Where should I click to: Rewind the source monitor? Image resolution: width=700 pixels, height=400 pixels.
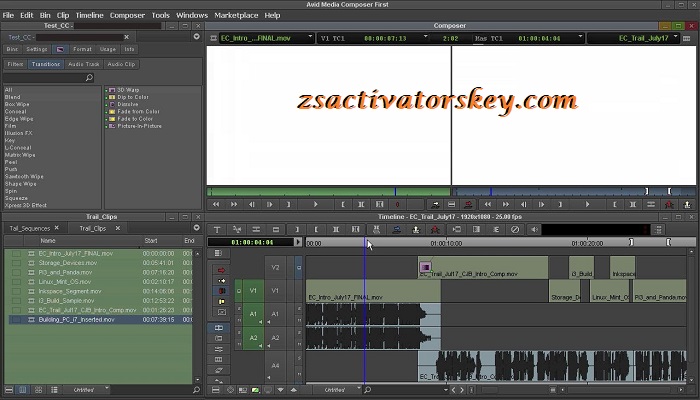tap(216, 204)
